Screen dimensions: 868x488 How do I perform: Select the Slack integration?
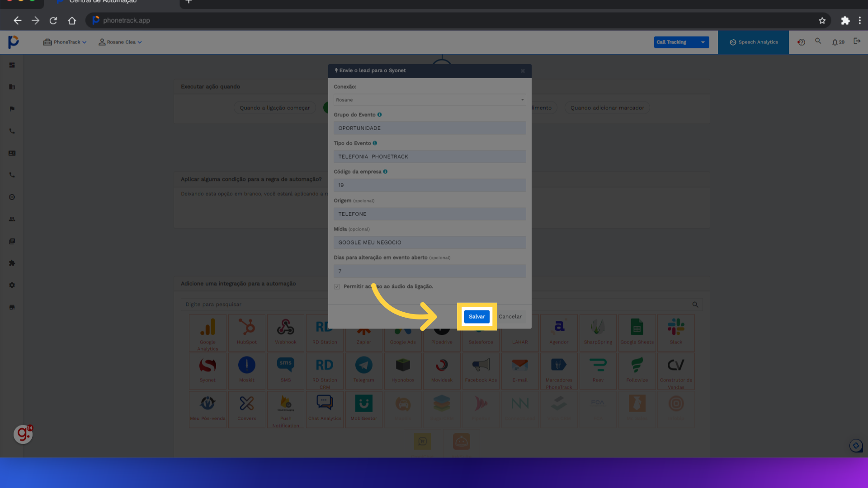pos(676,333)
